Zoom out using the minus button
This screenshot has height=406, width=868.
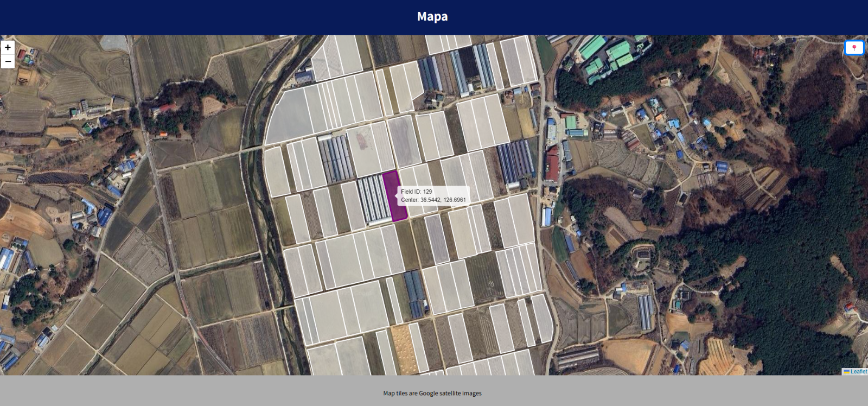click(x=8, y=62)
